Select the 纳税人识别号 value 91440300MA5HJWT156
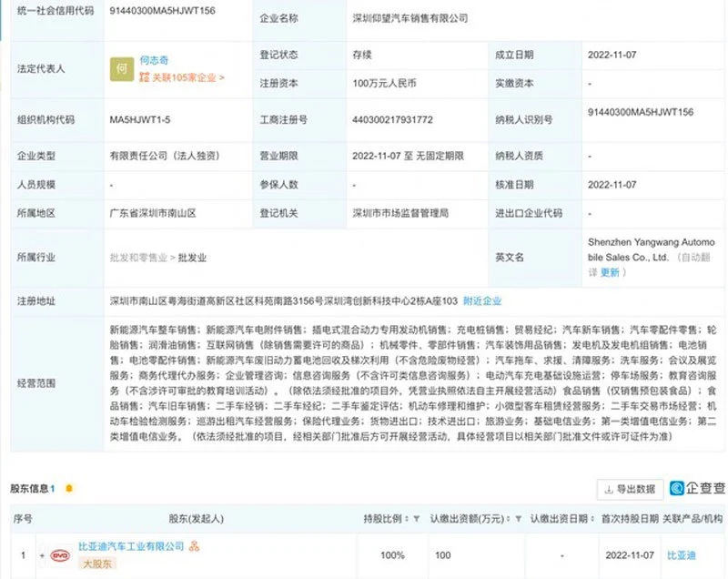The height and width of the screenshot is (579, 728). click(641, 112)
